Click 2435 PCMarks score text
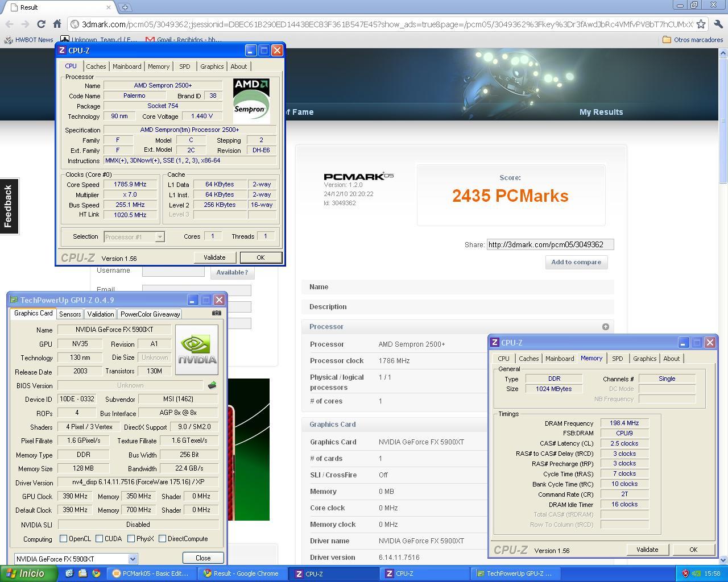The height and width of the screenshot is (582, 728). [x=510, y=196]
